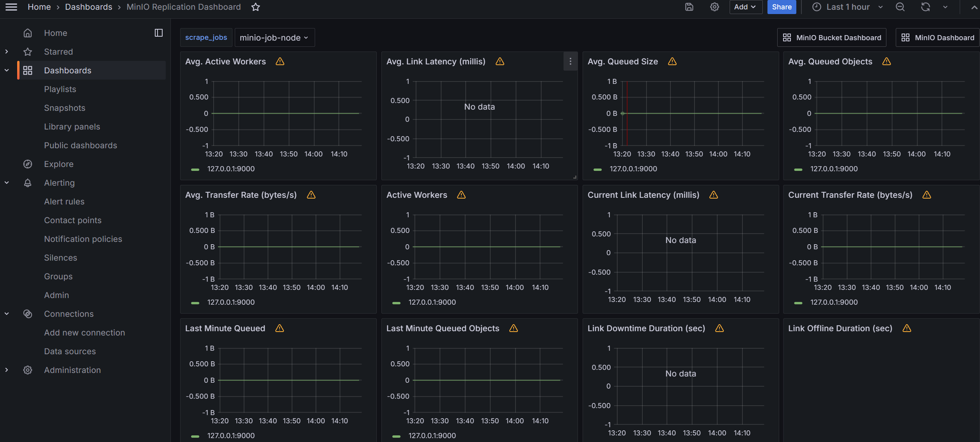Click the Share button
Screen dimensions: 980x442
782,7
